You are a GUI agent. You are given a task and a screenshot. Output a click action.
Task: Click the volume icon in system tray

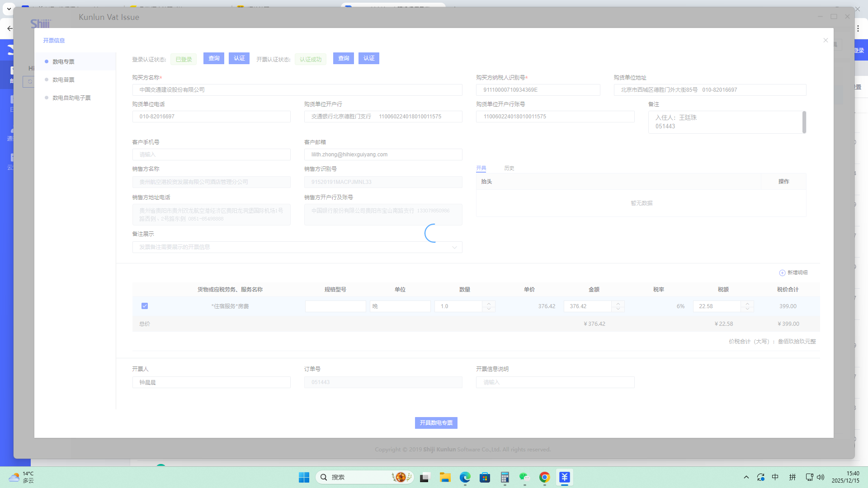821,477
